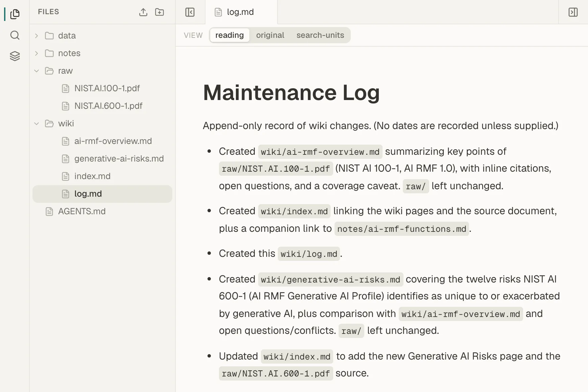Click the new folder icon

160,12
